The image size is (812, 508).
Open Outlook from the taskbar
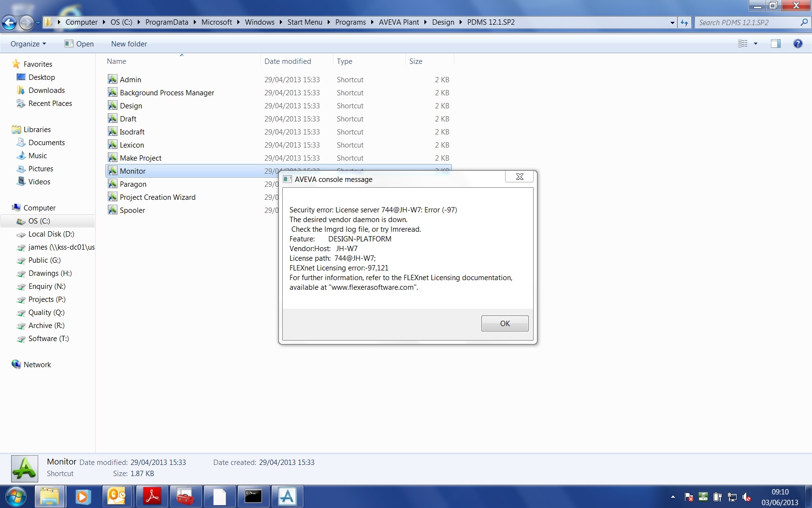[116, 496]
